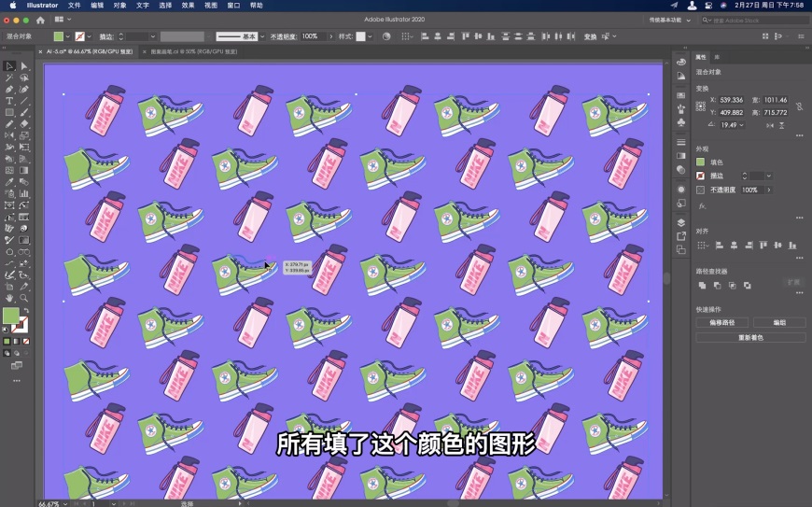Open the Gradient panel icon in the dock
Screen dimensions: 812x507
tap(681, 156)
